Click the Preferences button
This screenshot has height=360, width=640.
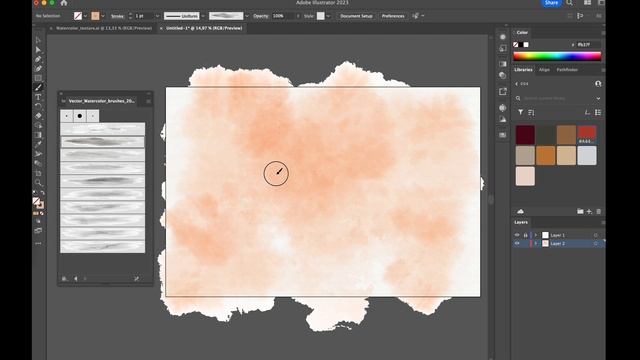click(393, 16)
